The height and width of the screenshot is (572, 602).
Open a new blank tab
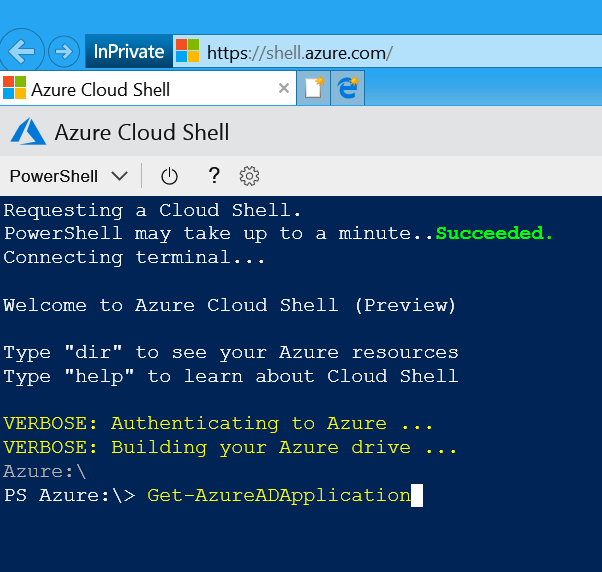(315, 89)
